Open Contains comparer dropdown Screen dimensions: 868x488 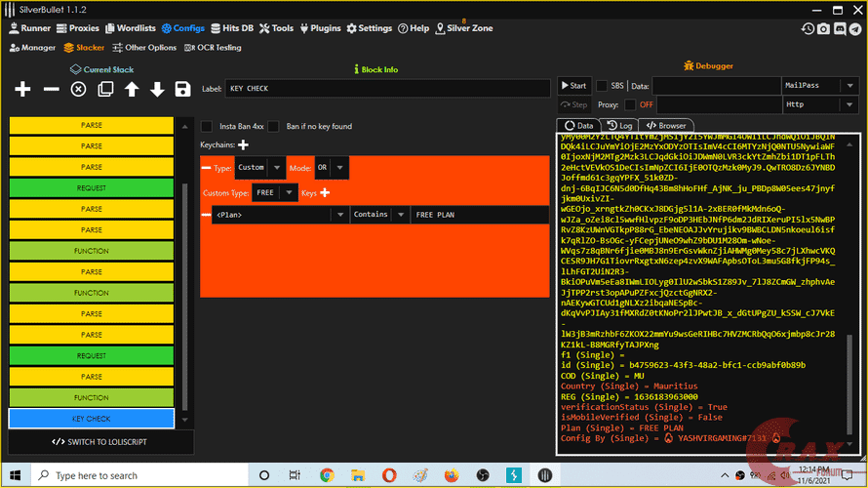pos(379,215)
